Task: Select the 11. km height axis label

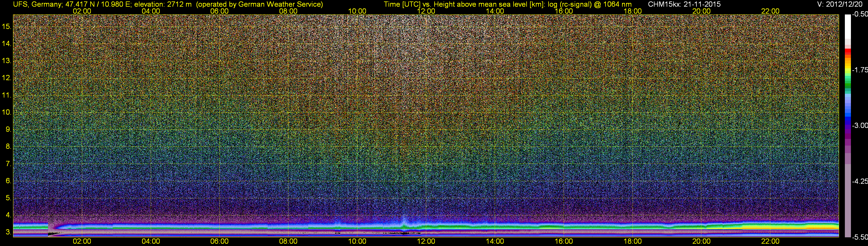Action: point(7,95)
